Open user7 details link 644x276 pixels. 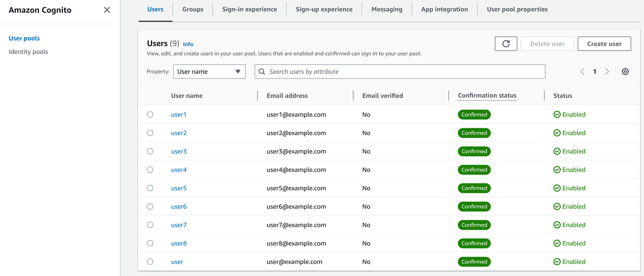179,225
